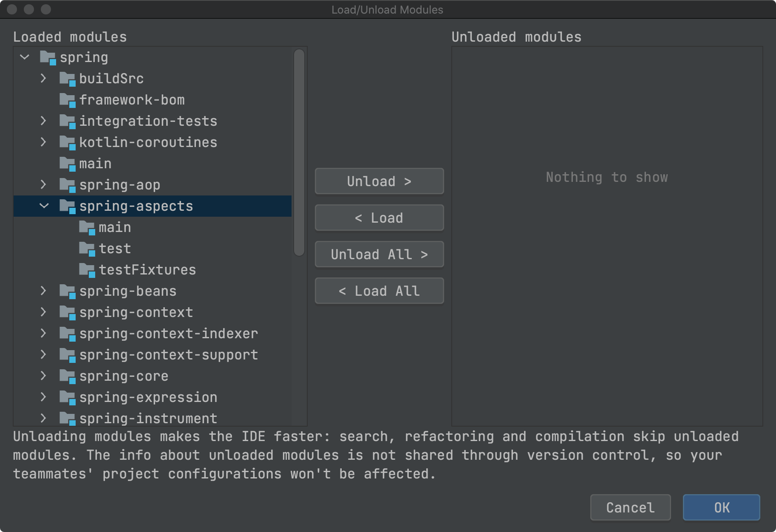Click the spring-core module folder icon
Viewport: 776px width, 532px height.
click(x=67, y=376)
